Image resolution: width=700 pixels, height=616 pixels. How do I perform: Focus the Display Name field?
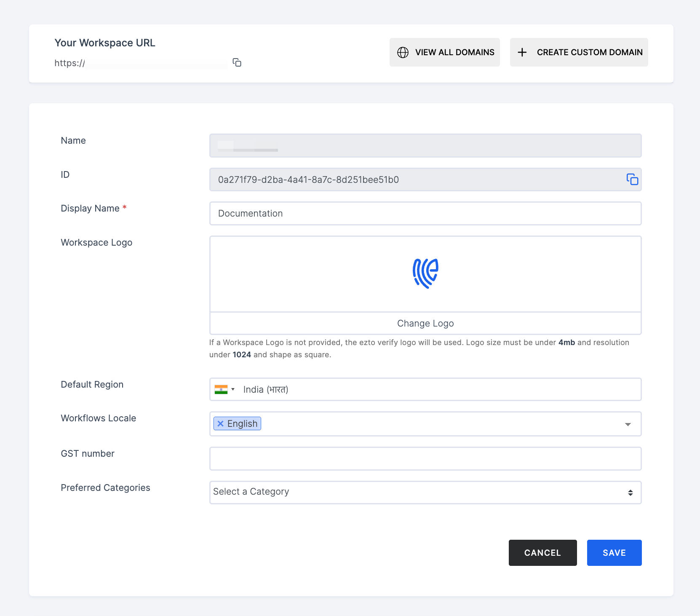click(x=425, y=213)
